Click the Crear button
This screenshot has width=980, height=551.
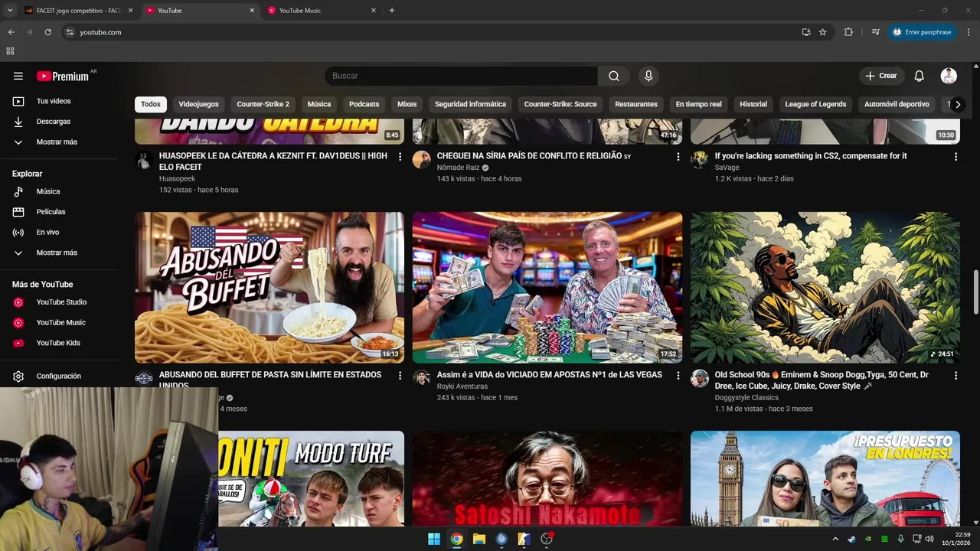click(x=881, y=76)
